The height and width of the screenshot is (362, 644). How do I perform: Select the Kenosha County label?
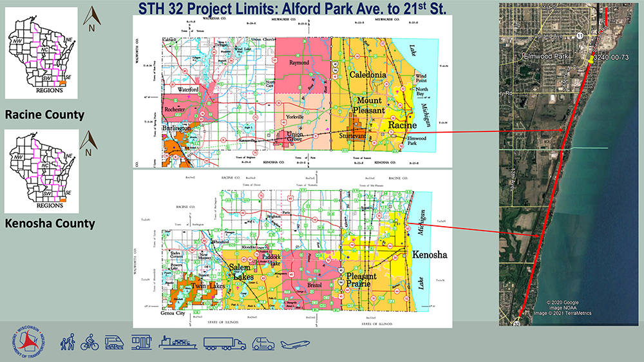[50, 224]
